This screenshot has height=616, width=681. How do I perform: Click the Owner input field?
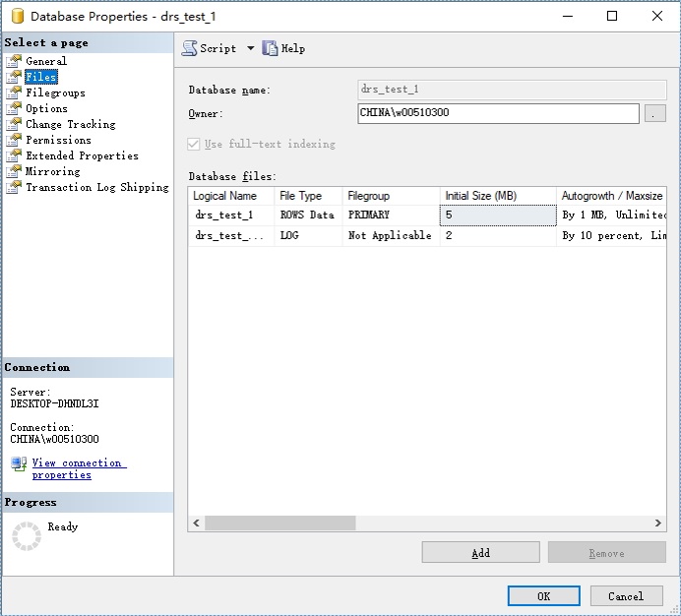498,113
